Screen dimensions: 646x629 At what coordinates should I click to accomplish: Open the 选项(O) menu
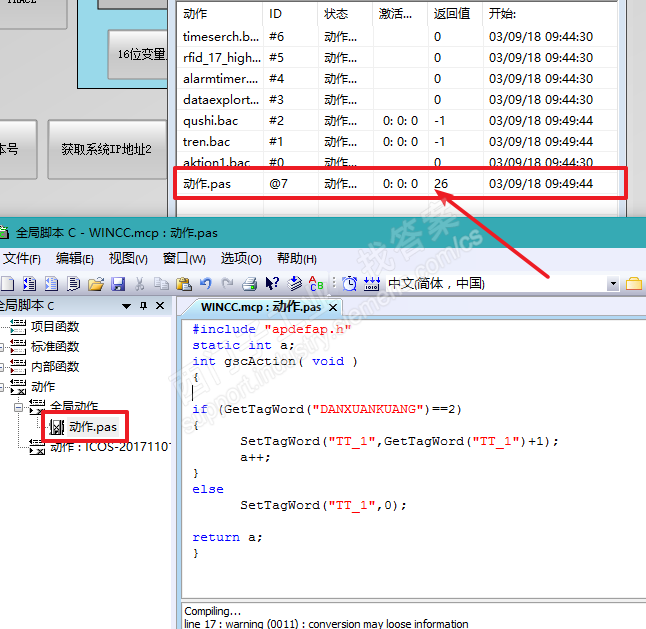(241, 259)
